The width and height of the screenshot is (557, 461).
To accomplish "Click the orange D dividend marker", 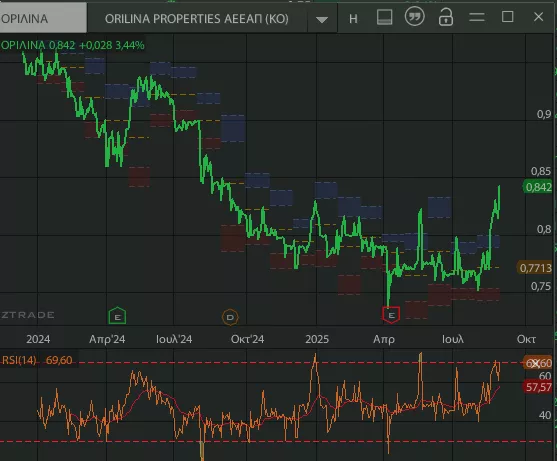I will coord(230,317).
